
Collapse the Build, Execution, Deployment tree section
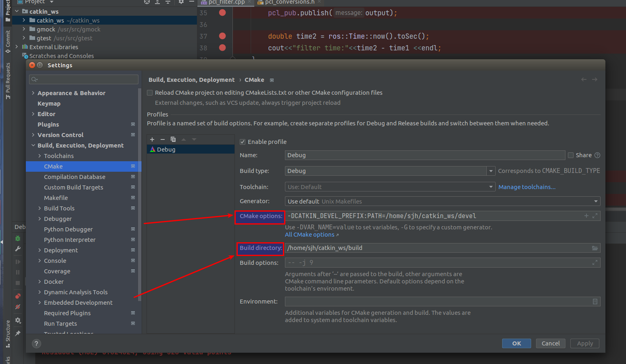[33, 145]
